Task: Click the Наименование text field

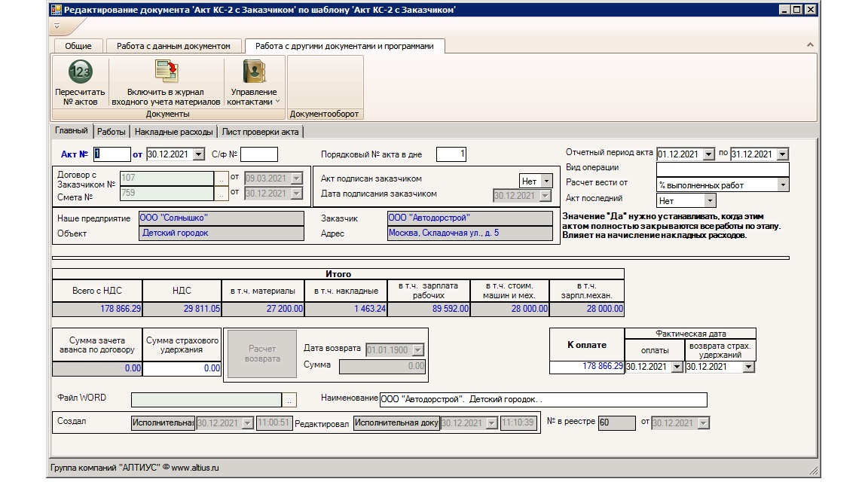Action: coord(542,399)
